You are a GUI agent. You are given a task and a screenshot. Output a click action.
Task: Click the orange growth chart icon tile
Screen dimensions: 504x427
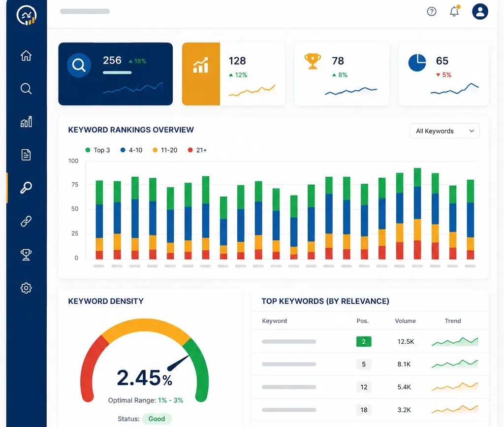point(201,74)
